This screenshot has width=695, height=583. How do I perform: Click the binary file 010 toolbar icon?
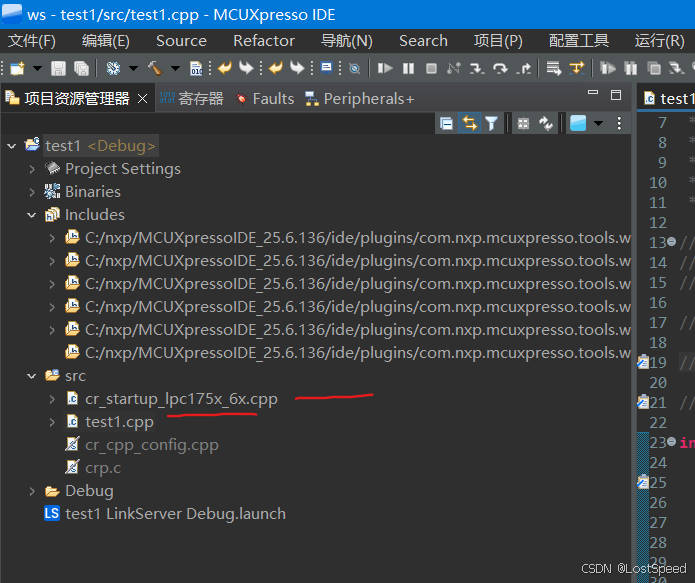pos(196,68)
